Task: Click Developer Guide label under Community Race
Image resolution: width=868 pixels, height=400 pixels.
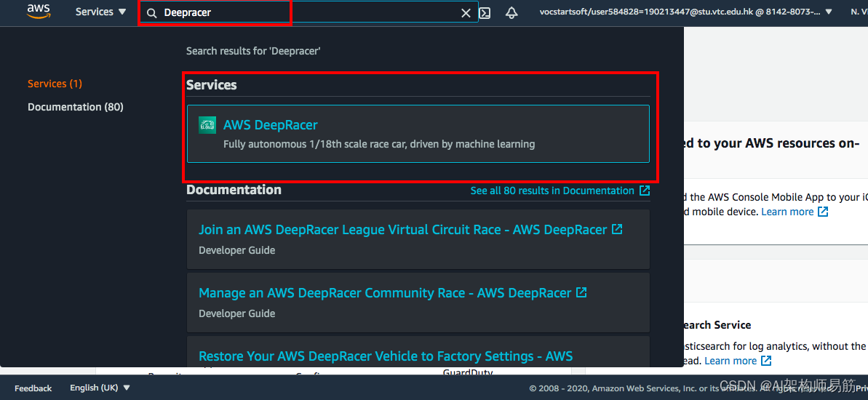Action: 237,313
